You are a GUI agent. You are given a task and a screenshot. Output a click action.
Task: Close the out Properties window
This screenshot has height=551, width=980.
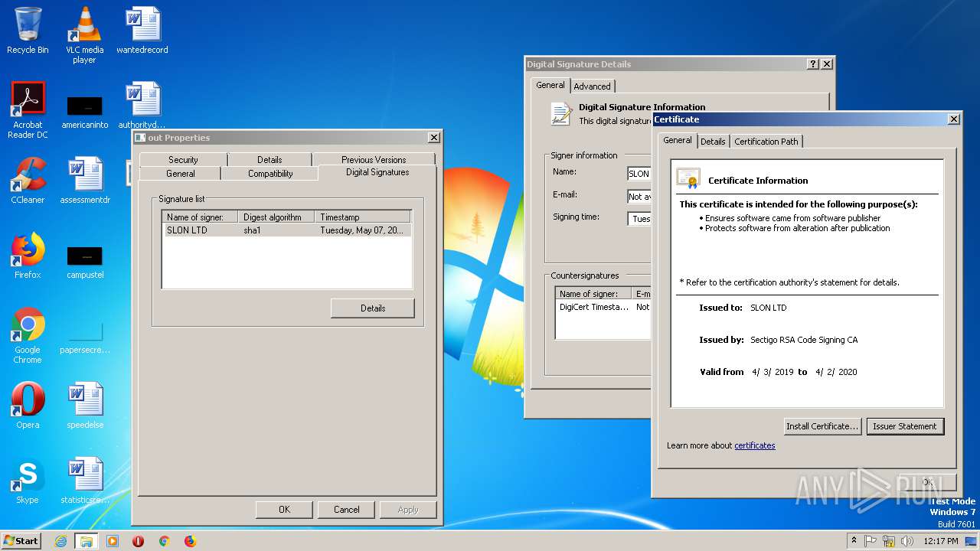coord(434,138)
